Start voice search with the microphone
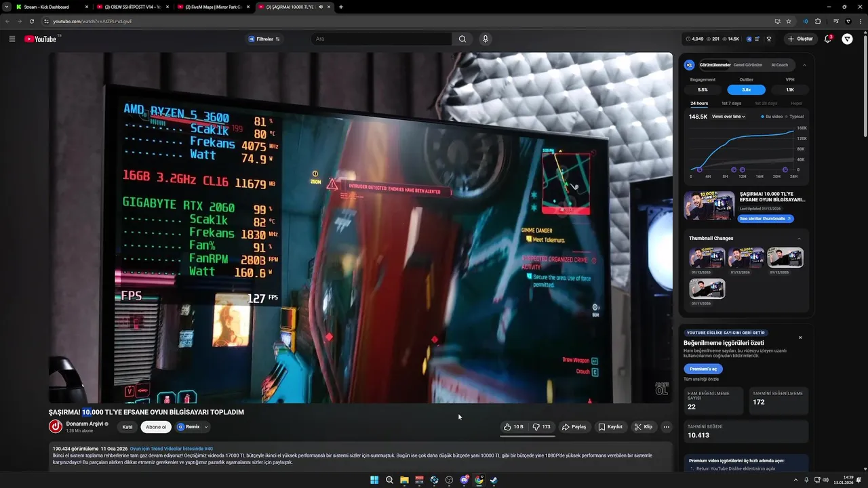The image size is (868, 488). point(485,39)
